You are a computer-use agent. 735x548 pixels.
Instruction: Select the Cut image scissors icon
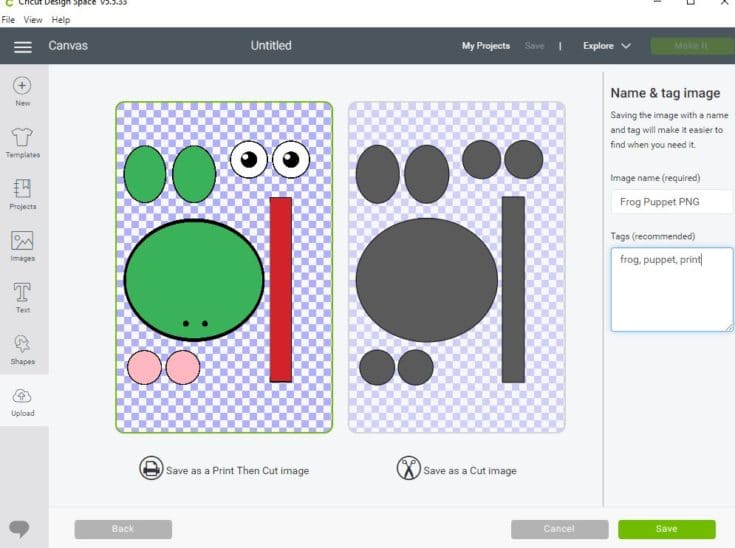point(408,468)
